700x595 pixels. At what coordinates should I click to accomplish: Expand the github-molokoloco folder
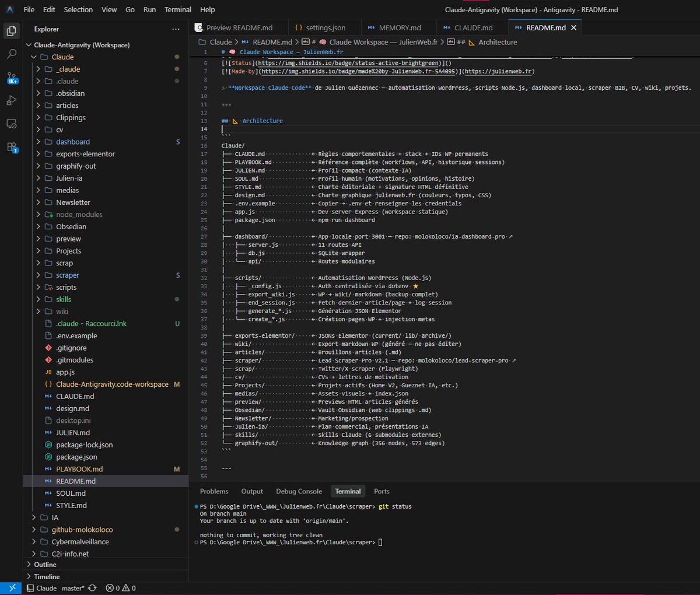(106, 530)
